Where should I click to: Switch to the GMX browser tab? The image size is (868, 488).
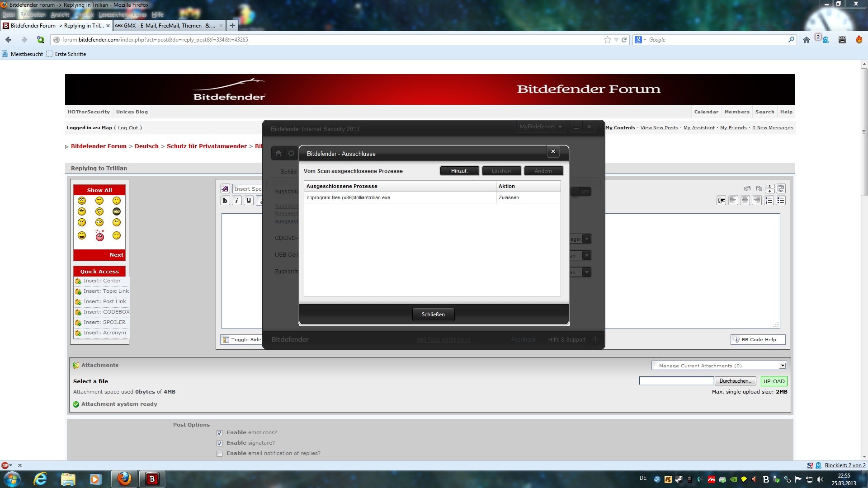pos(169,26)
